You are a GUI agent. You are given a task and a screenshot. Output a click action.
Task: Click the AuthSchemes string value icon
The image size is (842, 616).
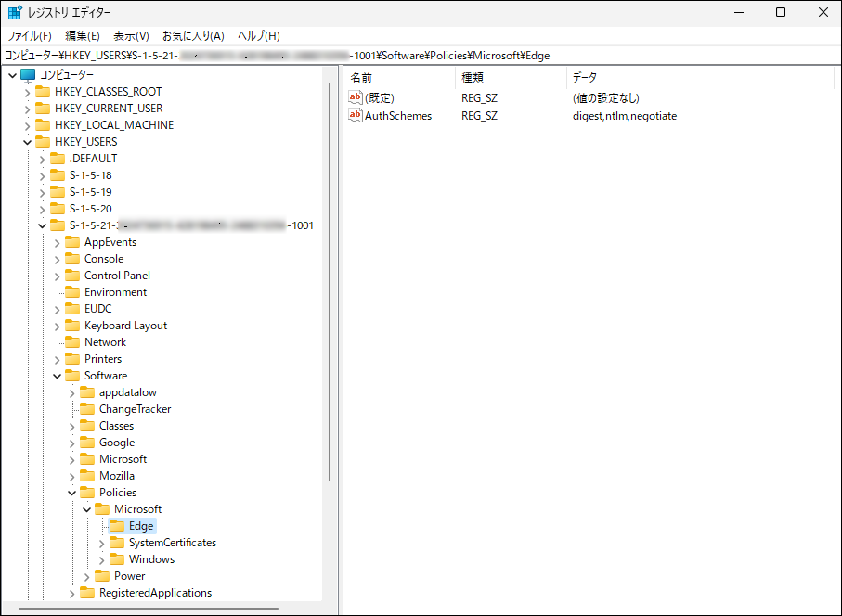click(355, 116)
